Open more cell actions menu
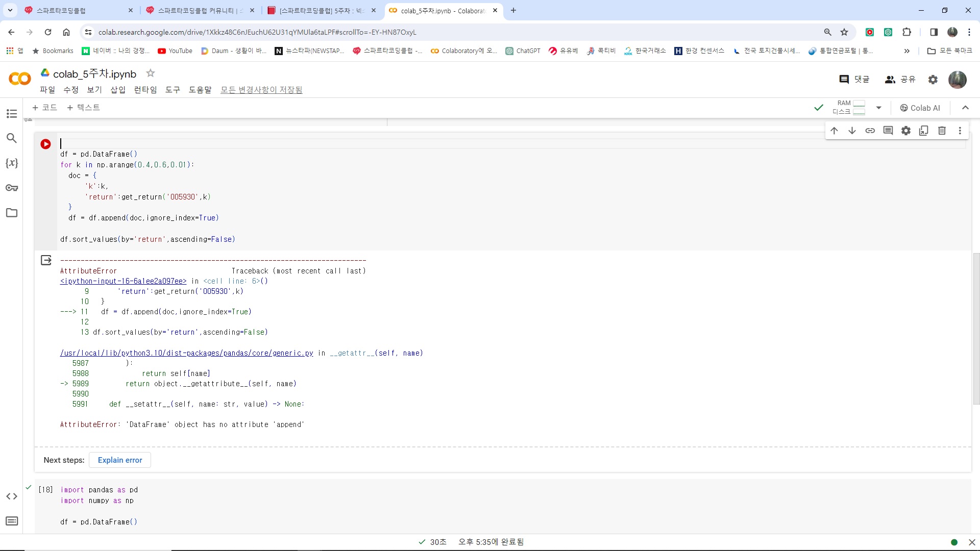Screen dimensions: 980x551 click(x=960, y=131)
